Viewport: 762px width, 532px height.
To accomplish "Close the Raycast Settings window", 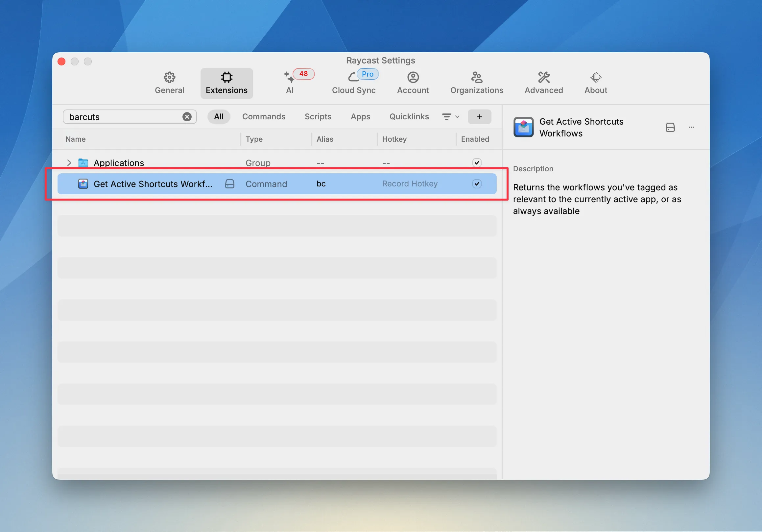I will coord(61,61).
